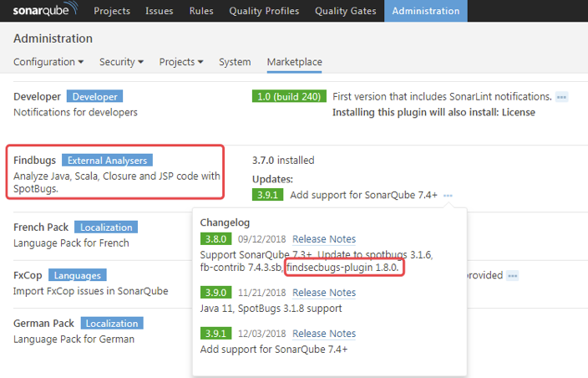The height and width of the screenshot is (378, 588).
Task: Toggle ellipsis next to Add support for SonarQube 7.4+
Action: pyautogui.click(x=448, y=195)
